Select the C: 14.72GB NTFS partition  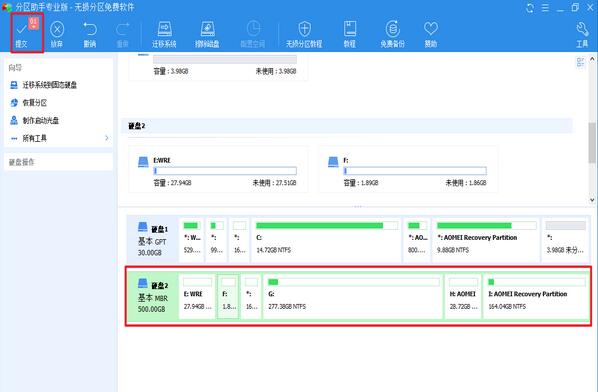point(326,239)
